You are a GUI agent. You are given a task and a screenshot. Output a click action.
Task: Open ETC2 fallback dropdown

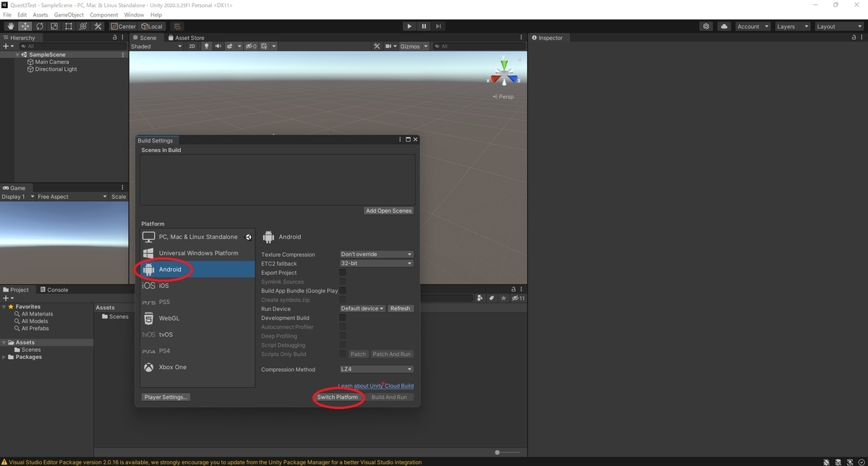pyautogui.click(x=376, y=263)
